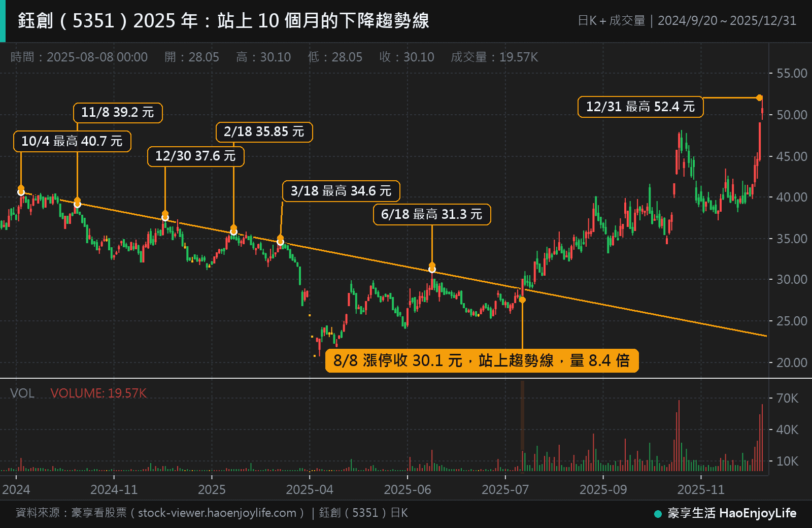Click the chart title 鈺創 (5351) 2025 年

(223, 21)
